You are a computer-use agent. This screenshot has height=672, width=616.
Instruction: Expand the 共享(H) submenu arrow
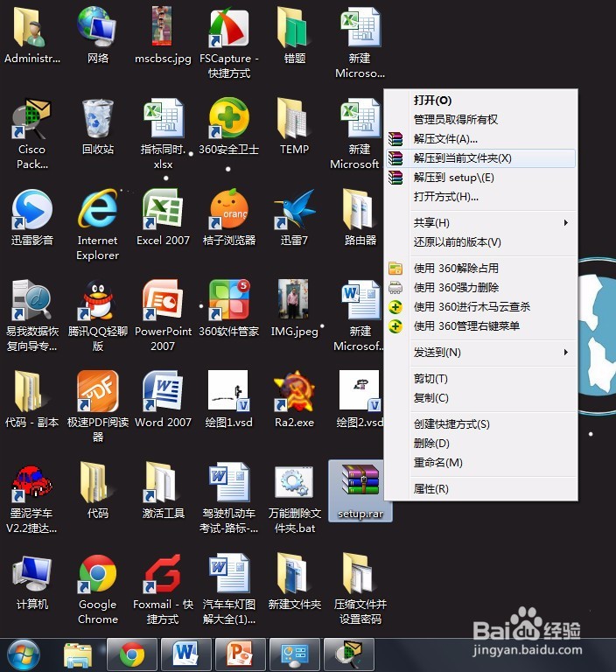coord(566,222)
